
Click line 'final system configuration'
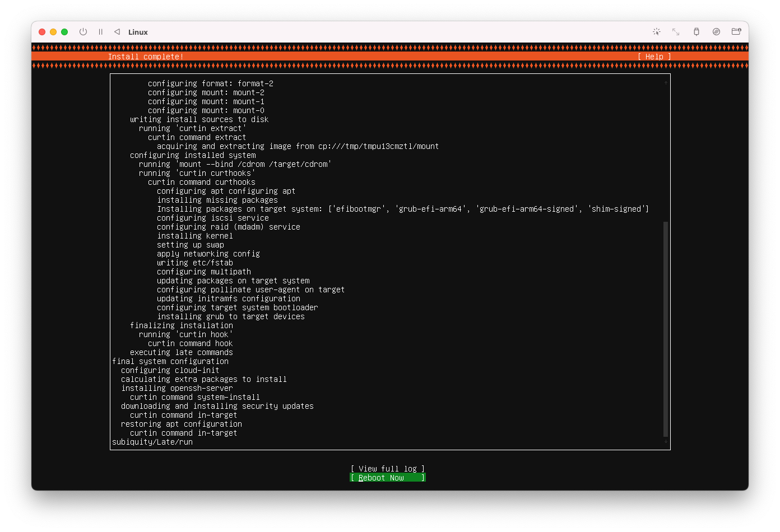[x=170, y=361]
